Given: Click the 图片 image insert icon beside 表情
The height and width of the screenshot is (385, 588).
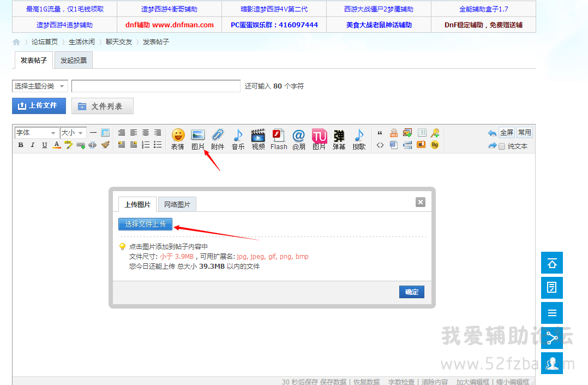Looking at the screenshot, I should [x=197, y=139].
